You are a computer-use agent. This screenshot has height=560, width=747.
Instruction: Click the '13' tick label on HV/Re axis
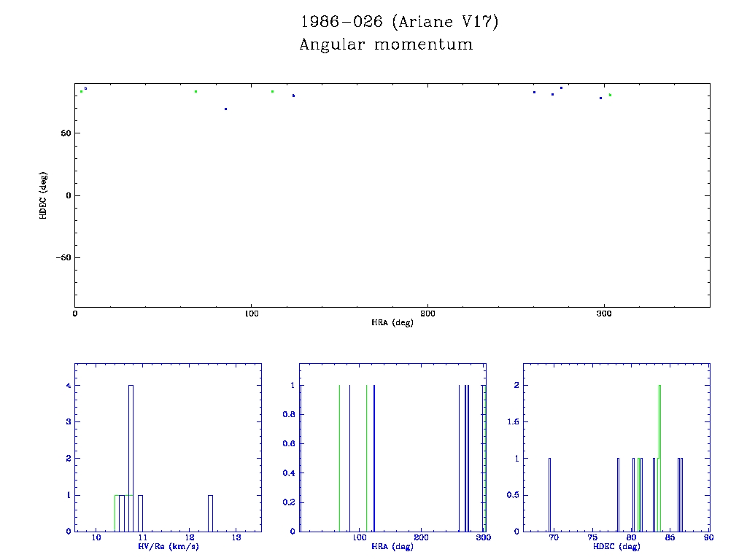[236, 539]
